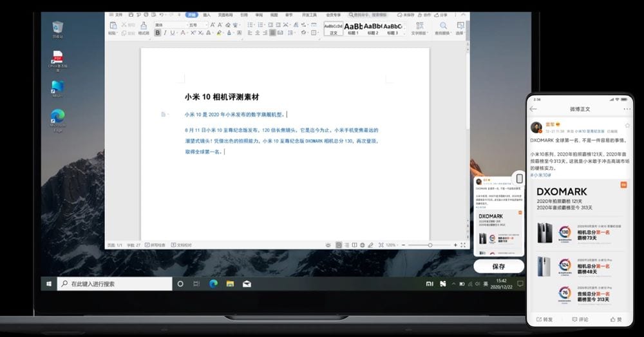The height and width of the screenshot is (337, 644).
Task: Open the Mi icon in system tray
Action: click(x=430, y=284)
